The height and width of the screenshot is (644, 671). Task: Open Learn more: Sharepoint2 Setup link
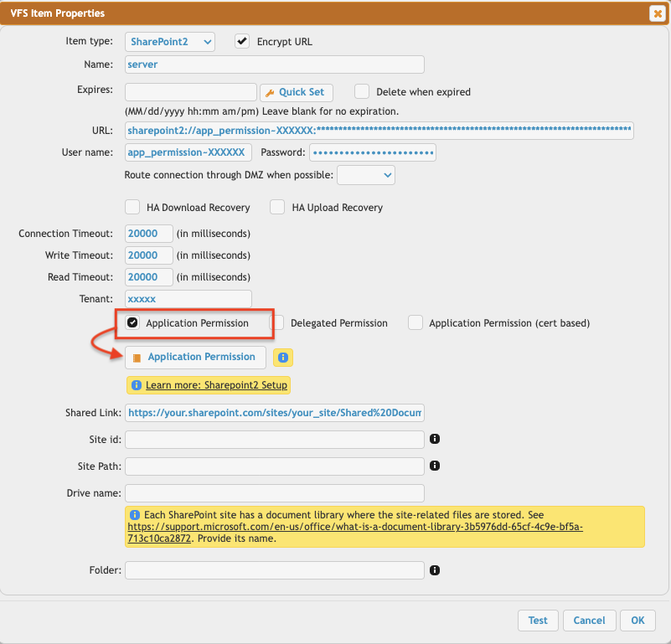216,385
